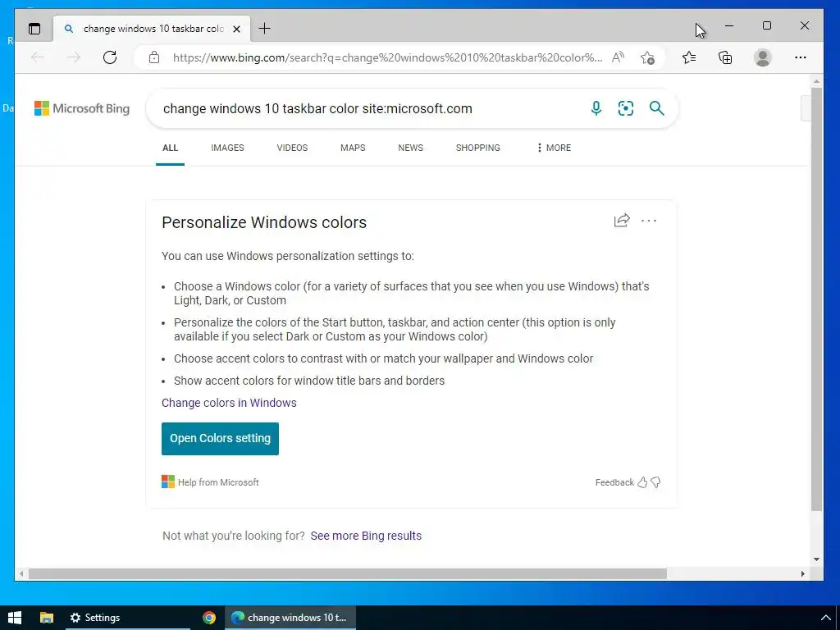840x630 pixels.
Task: Select the ALL results tab
Action: [170, 148]
